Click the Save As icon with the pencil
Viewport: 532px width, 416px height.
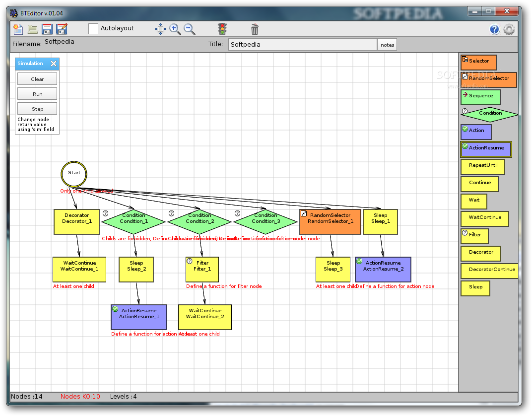[62, 29]
